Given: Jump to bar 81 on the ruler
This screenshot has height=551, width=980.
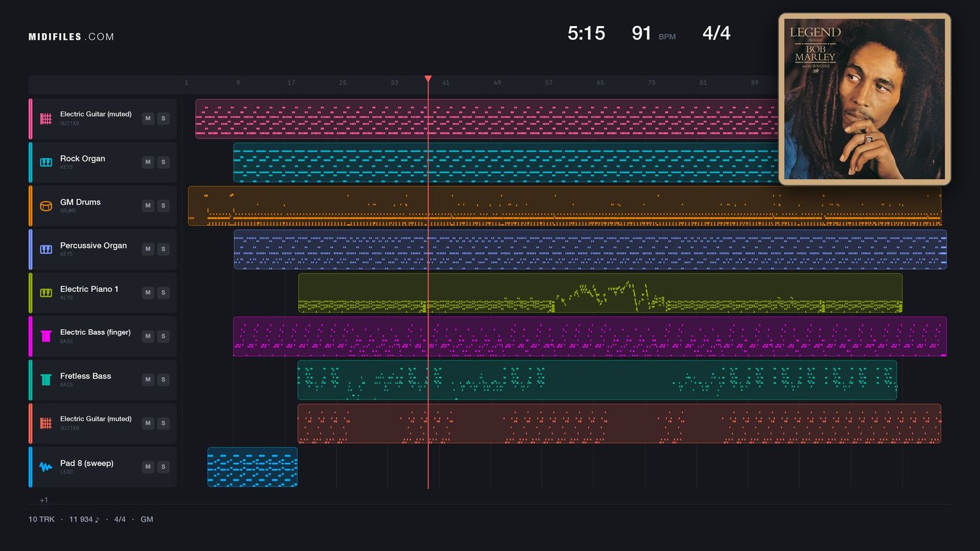Looking at the screenshot, I should tap(703, 83).
